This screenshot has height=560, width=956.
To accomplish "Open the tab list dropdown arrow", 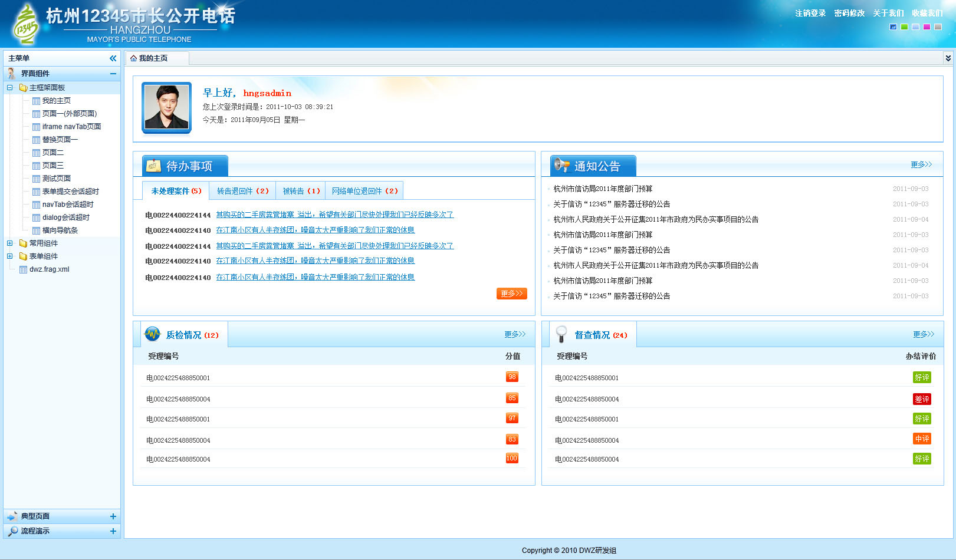I will pos(948,58).
